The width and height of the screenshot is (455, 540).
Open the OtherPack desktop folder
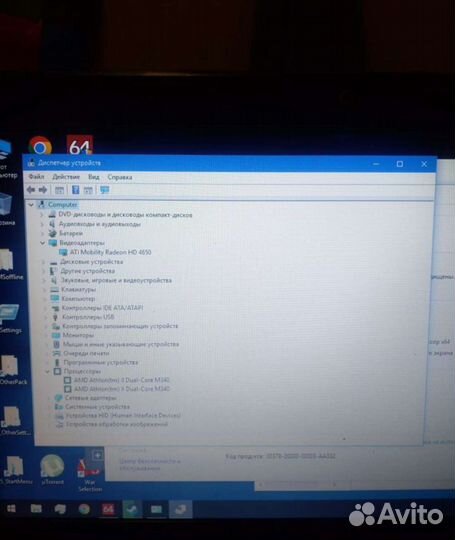(13, 370)
